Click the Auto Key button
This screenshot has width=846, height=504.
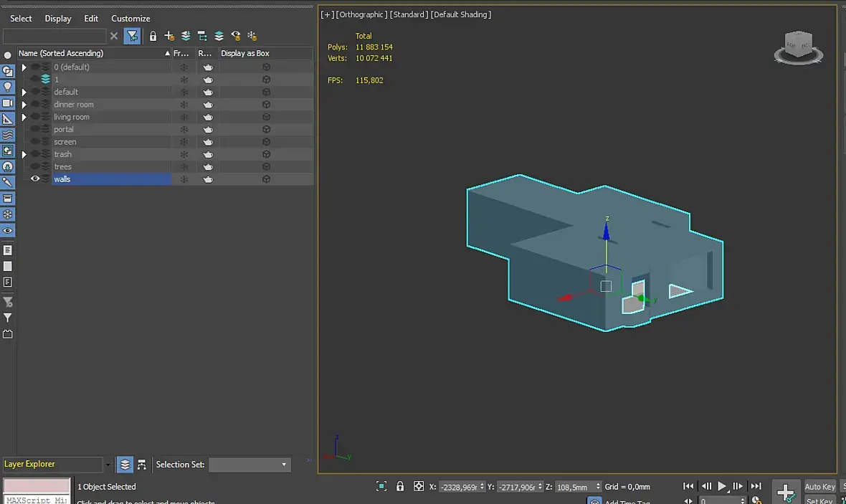(x=819, y=487)
